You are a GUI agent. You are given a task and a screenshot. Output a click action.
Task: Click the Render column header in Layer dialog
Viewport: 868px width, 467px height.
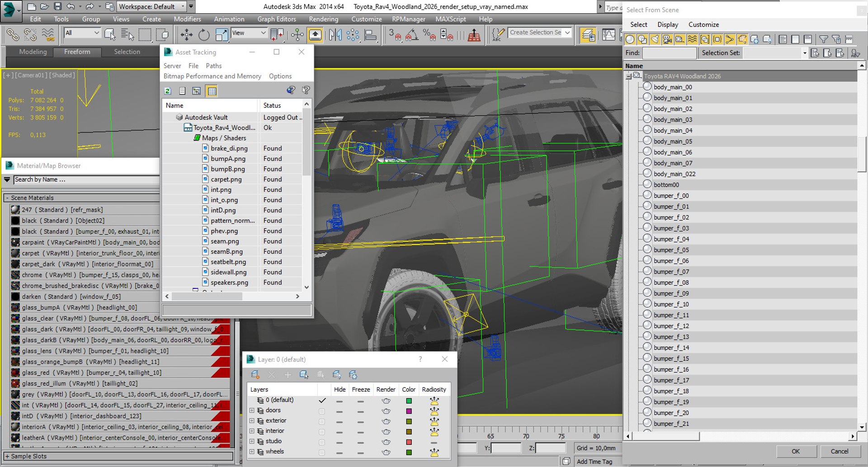(x=386, y=389)
